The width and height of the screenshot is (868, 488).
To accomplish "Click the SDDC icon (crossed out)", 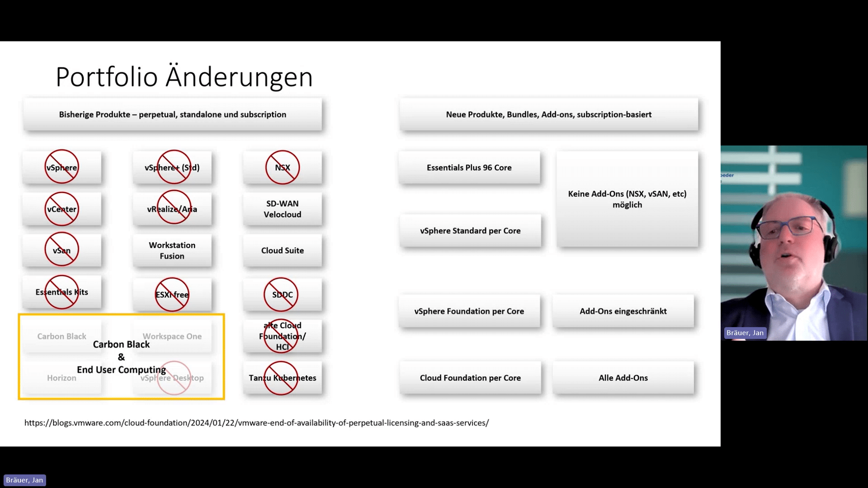I will pos(283,294).
